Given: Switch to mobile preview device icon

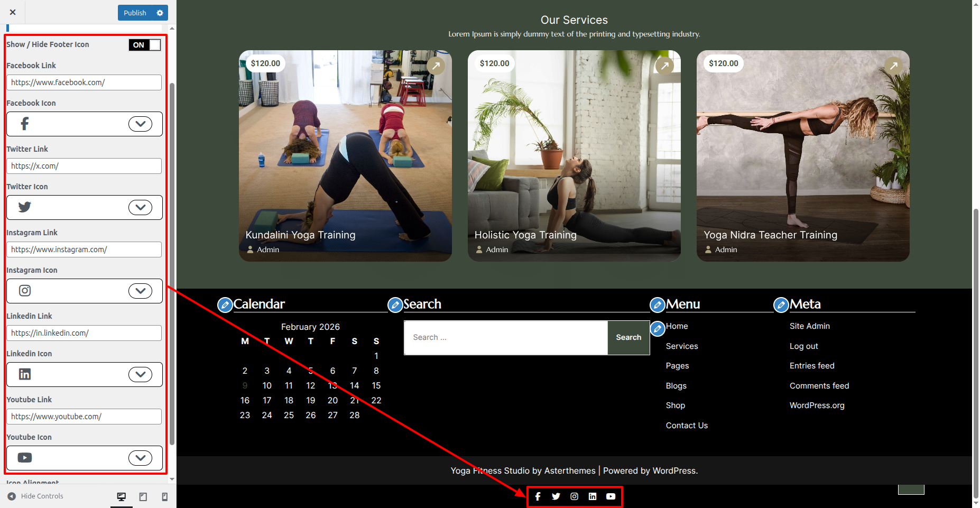Looking at the screenshot, I should pos(164,496).
